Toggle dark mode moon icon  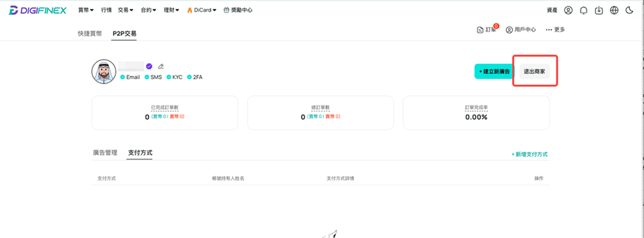pyautogui.click(x=629, y=10)
